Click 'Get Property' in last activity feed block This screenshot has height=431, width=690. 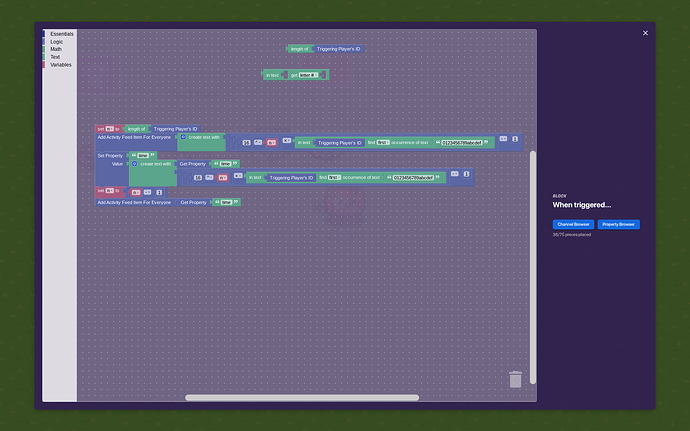point(194,203)
